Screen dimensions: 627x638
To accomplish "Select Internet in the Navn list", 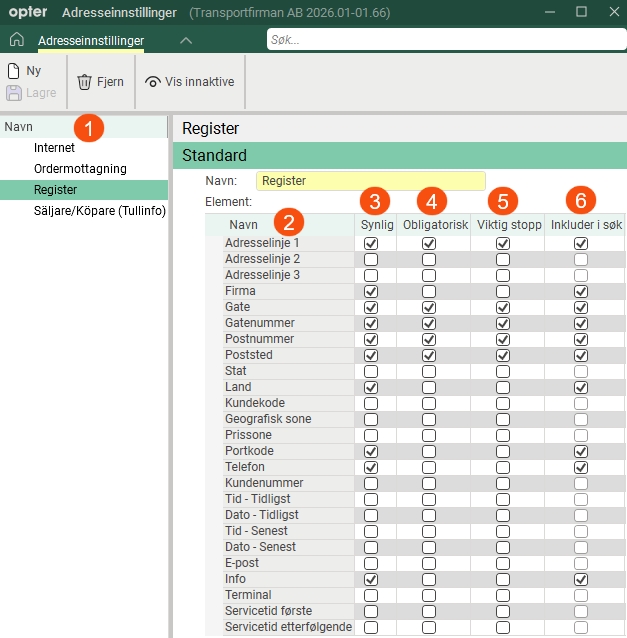I will 54,148.
